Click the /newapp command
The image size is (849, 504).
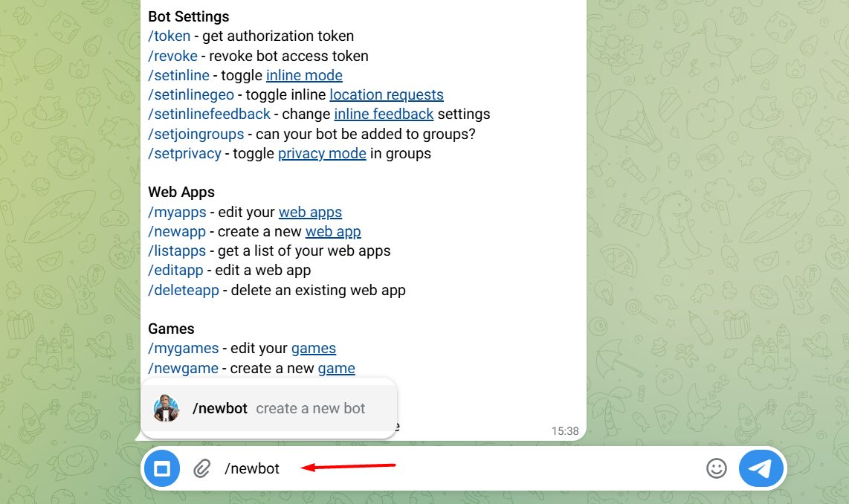click(177, 232)
